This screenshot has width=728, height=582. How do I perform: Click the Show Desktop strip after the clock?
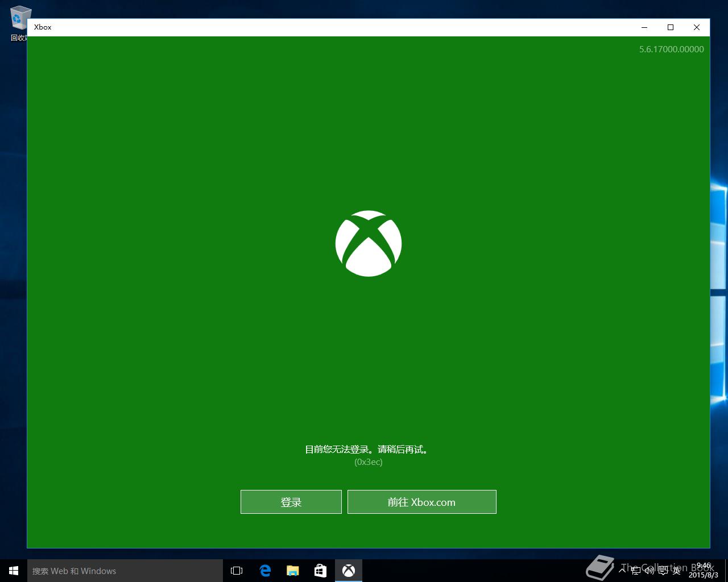pos(726,571)
